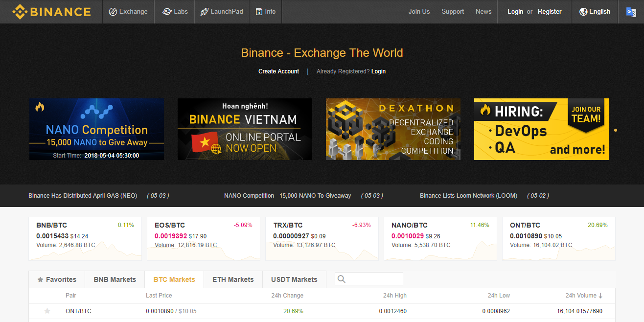644x322 pixels.
Task: Click the Favorites tab star icon
Action: pos(40,280)
